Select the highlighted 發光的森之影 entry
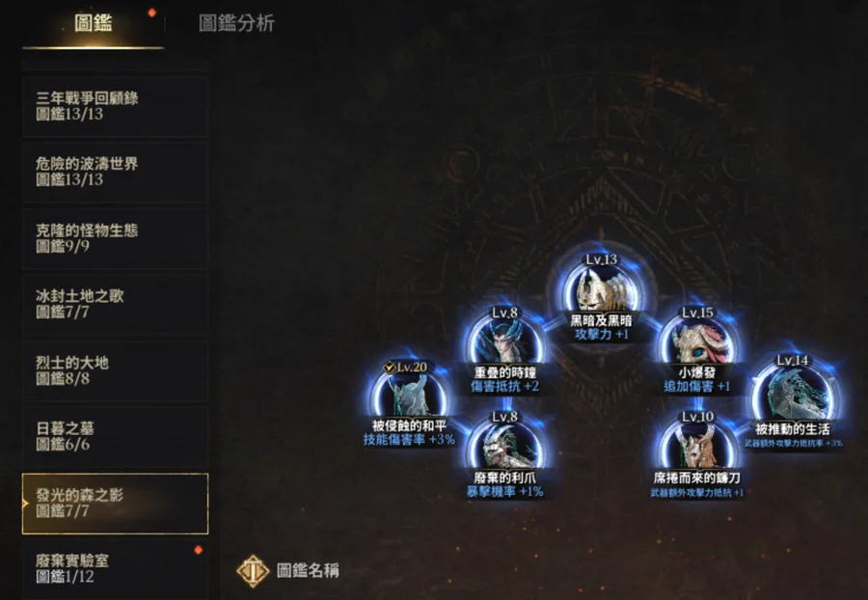868x600 pixels. 115,504
